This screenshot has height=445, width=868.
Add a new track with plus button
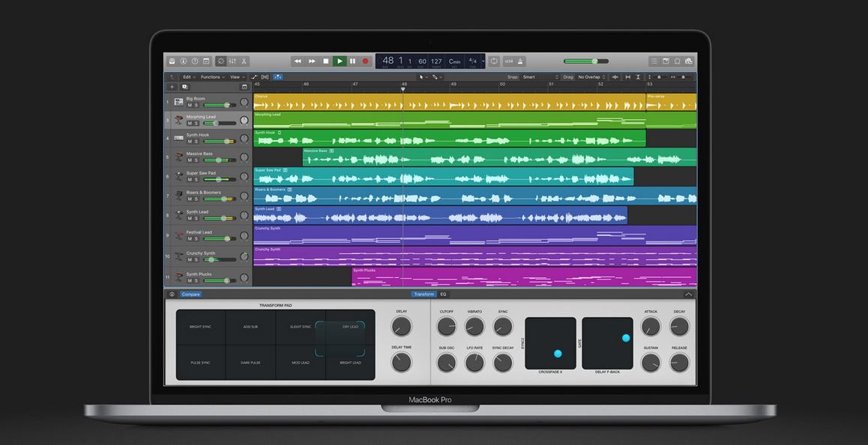coord(172,87)
